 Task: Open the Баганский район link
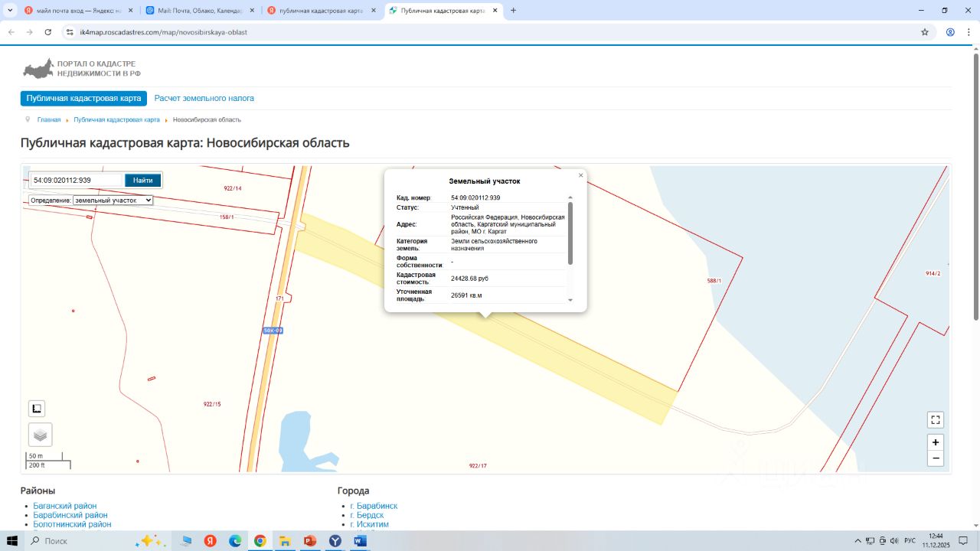65,506
